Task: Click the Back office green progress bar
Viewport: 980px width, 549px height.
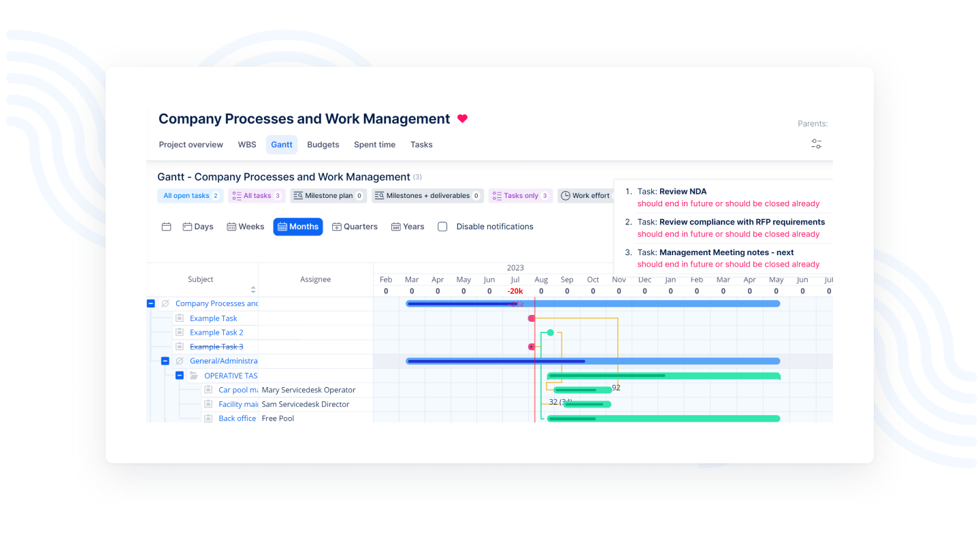Action: [x=663, y=418]
